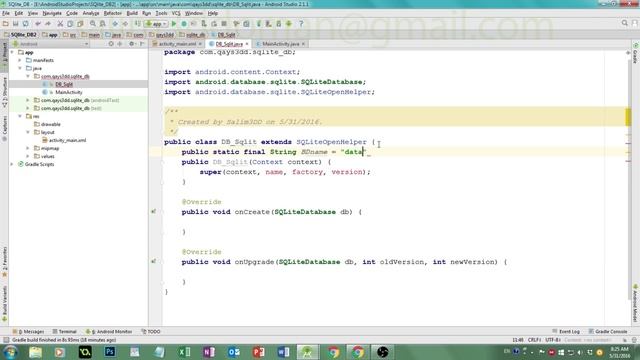Toggle tool window quick access icon bottom-left
Image resolution: width=640 pixels, height=360 pixels.
tap(6, 340)
